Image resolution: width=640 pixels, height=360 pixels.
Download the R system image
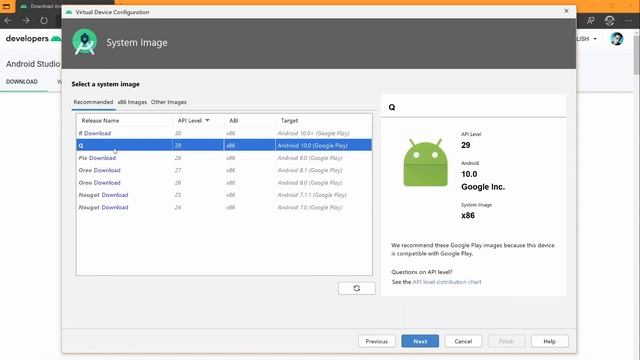(x=98, y=133)
